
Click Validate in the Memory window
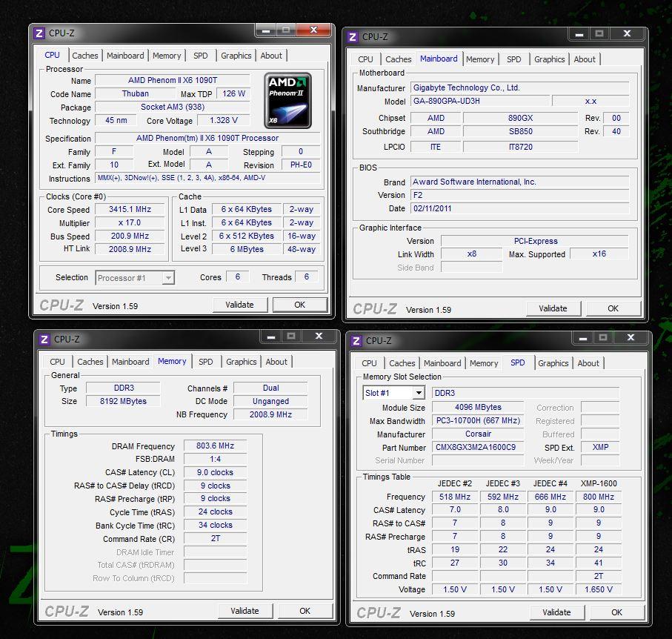coord(245,611)
